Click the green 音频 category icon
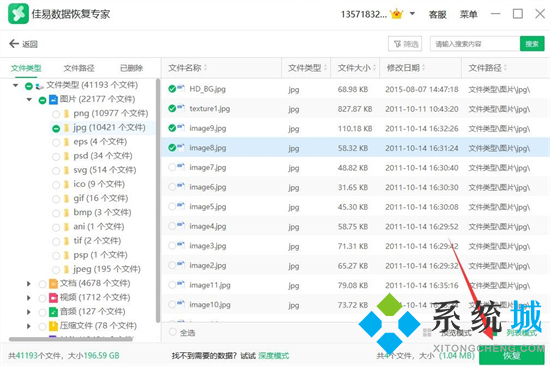The height and width of the screenshot is (366, 550). click(x=53, y=312)
